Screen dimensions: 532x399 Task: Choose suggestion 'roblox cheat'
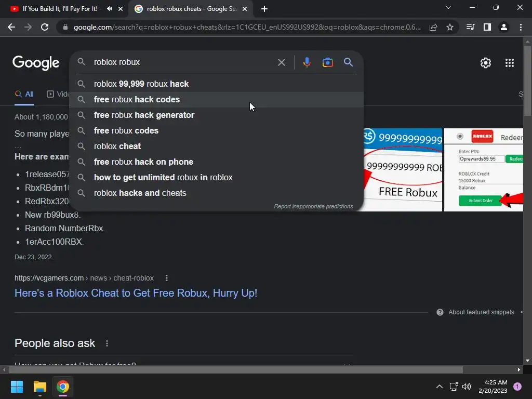click(x=216, y=146)
